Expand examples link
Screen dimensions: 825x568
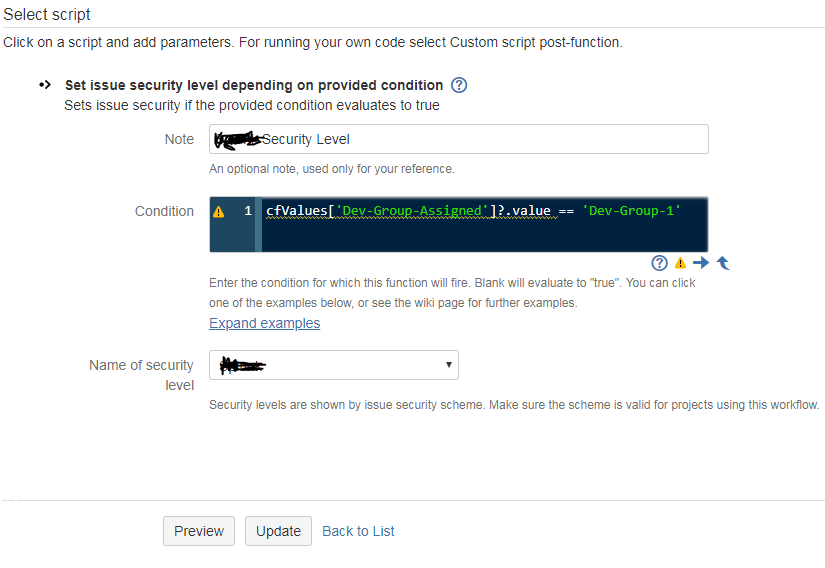coord(265,323)
